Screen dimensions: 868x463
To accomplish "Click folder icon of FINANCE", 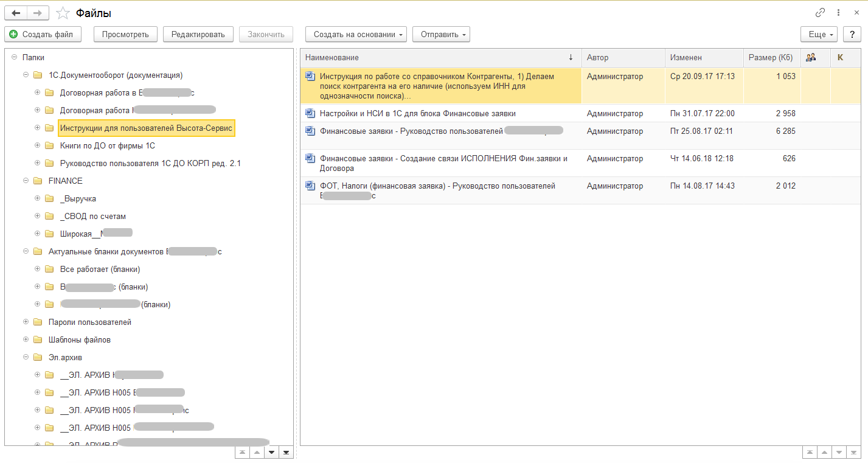I will [x=38, y=181].
